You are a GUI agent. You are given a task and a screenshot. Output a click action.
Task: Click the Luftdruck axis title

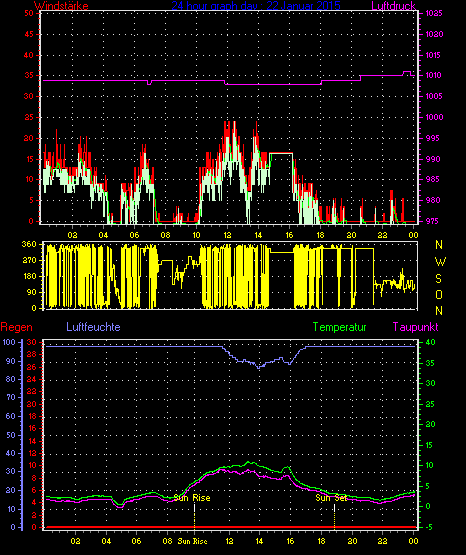(393, 6)
